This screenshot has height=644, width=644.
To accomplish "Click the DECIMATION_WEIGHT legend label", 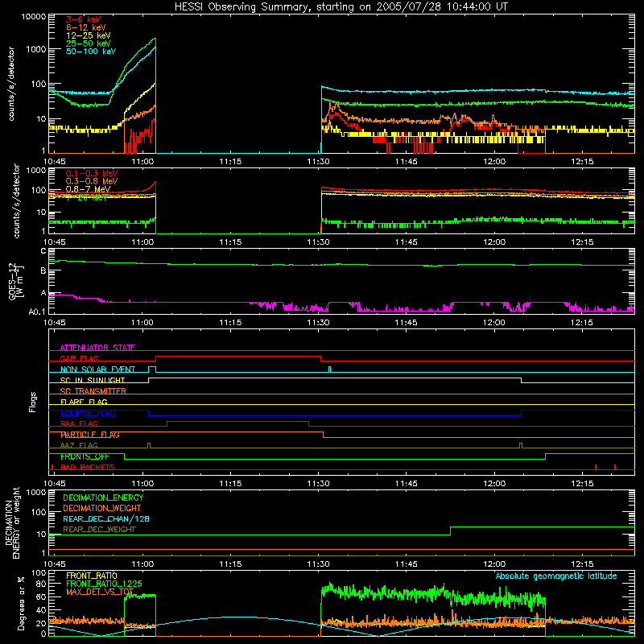I will (x=102, y=508).
